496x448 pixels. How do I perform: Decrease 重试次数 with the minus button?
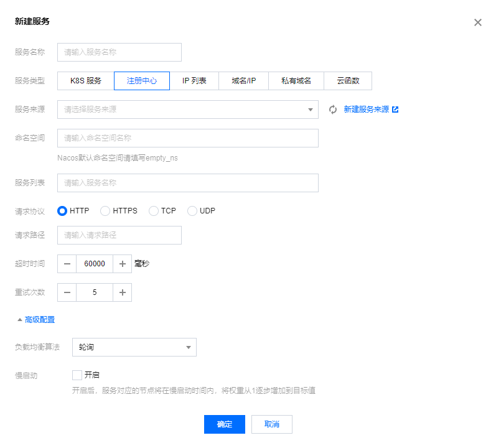(67, 292)
